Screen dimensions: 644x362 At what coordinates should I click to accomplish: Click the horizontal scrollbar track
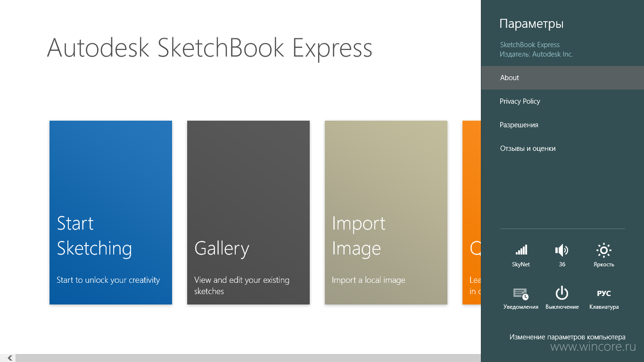coord(248,358)
